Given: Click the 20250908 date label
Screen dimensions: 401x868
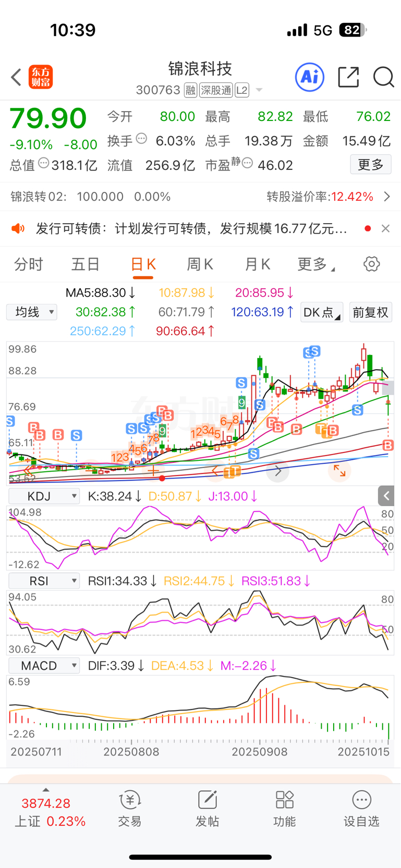Looking at the screenshot, I should 260,752.
